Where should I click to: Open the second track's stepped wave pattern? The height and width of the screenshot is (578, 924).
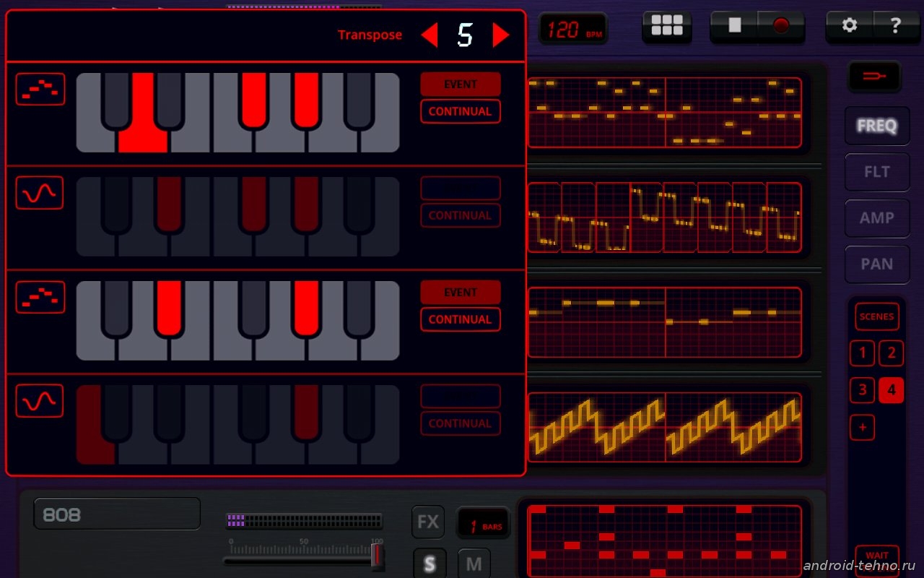pos(665,217)
